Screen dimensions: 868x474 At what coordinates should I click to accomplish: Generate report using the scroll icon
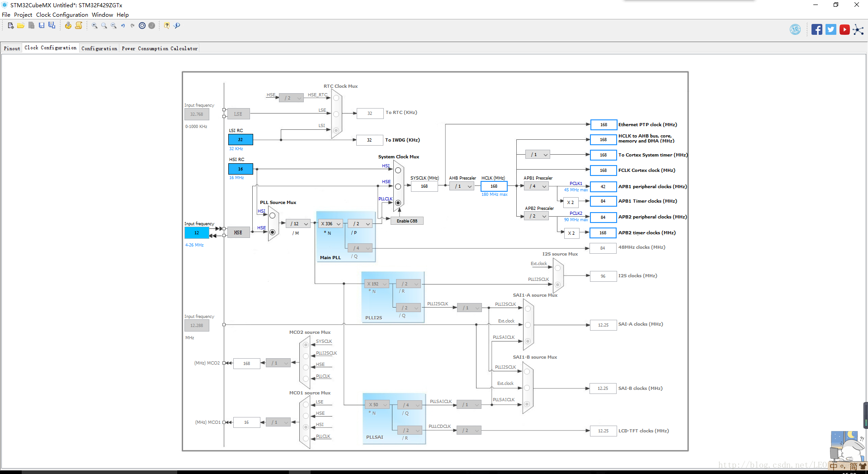pyautogui.click(x=79, y=26)
